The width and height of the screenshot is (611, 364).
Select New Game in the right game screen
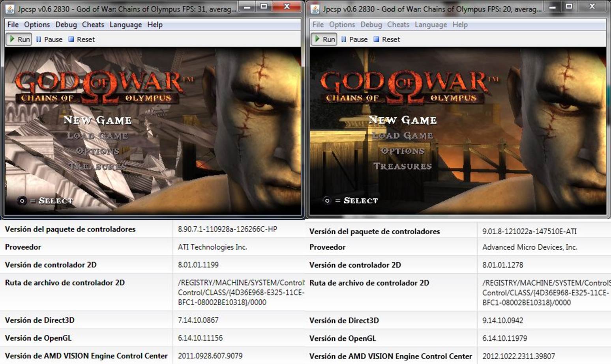[x=403, y=120]
